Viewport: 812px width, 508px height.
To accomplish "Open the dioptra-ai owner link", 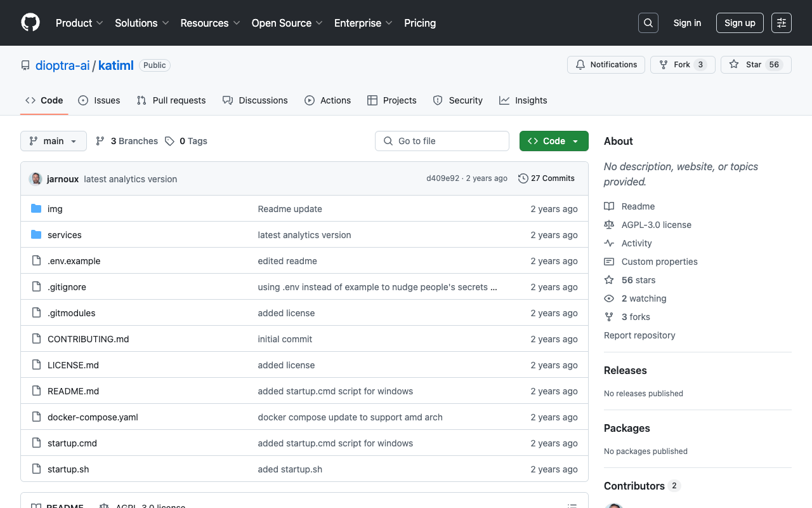I will coord(62,65).
